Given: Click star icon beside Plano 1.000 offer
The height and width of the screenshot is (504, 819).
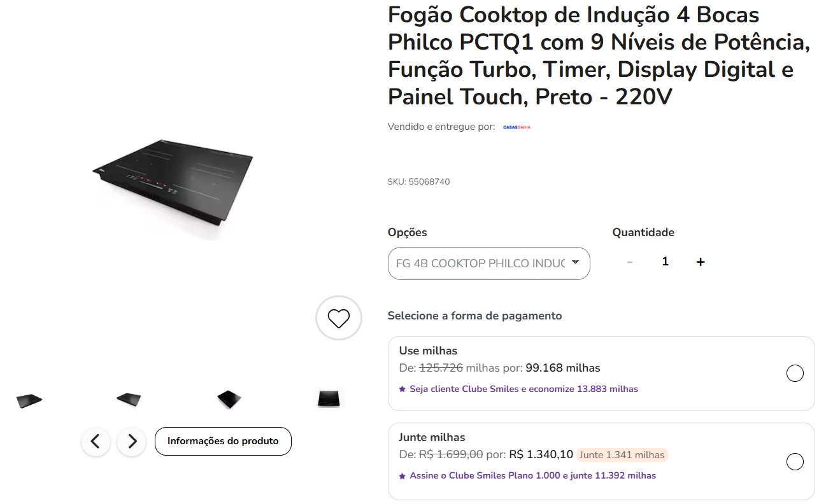Looking at the screenshot, I should click(x=402, y=475).
